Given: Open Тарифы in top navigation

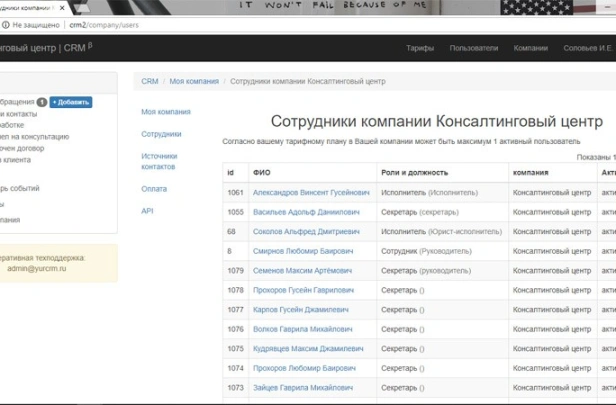Looking at the screenshot, I should [x=420, y=47].
